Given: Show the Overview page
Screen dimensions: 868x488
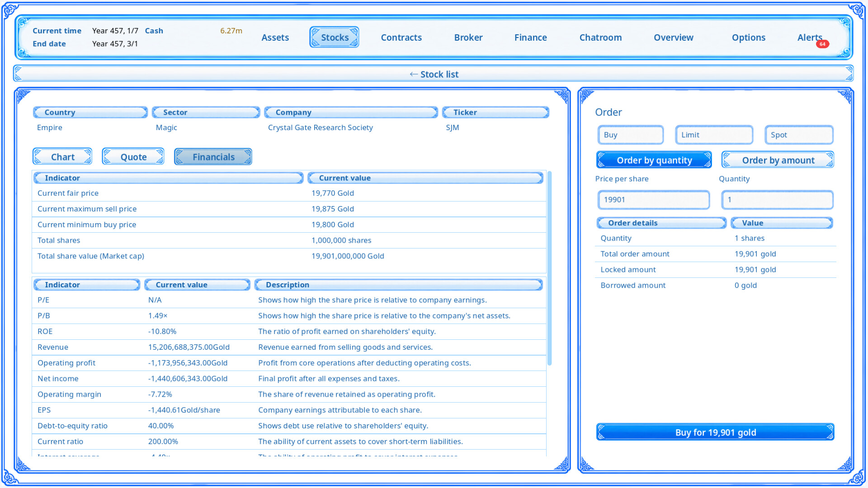Looking at the screenshot, I should [x=673, y=38].
